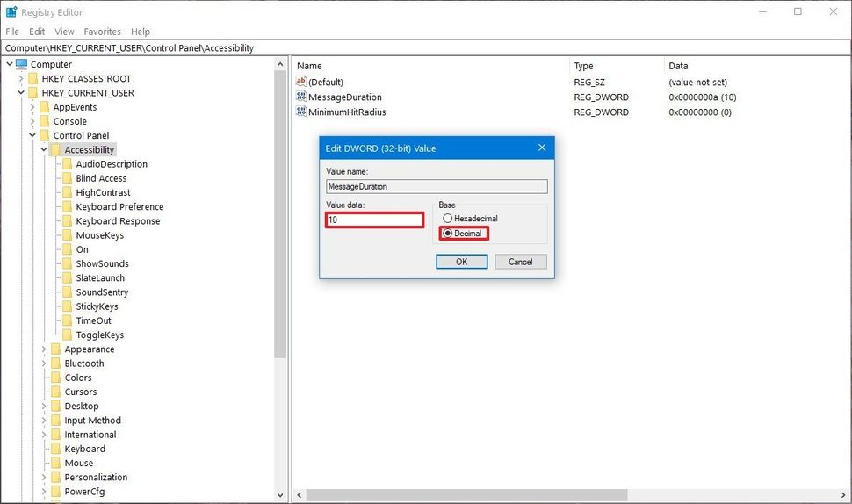Click the Value name field showing MessageDuration
Viewport: 852px width, 504px height.
(437, 186)
